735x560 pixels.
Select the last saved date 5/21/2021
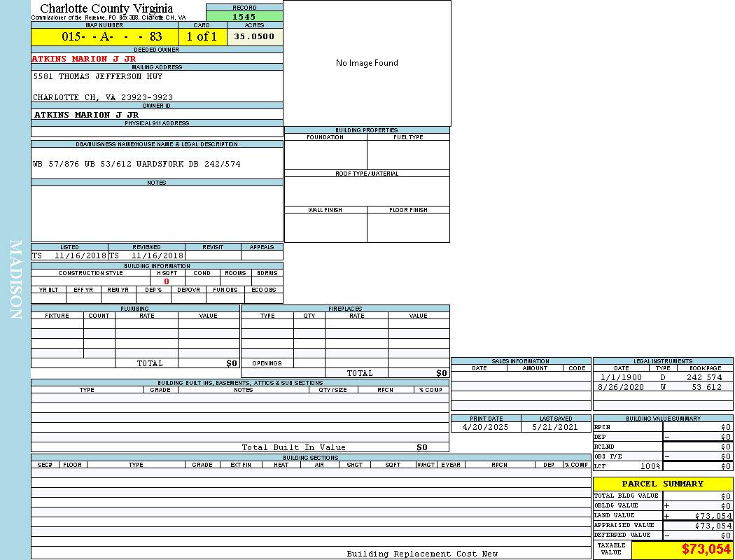pyautogui.click(x=555, y=427)
